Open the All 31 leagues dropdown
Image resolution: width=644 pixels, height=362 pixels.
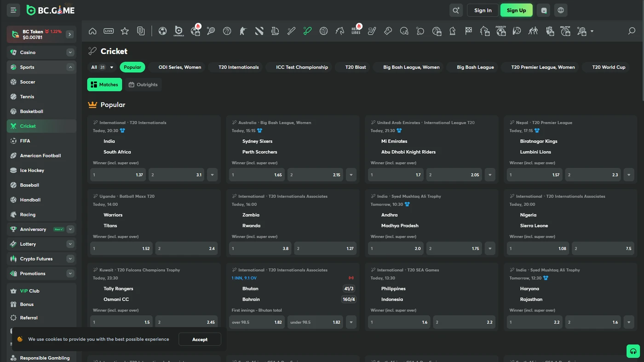(x=102, y=67)
